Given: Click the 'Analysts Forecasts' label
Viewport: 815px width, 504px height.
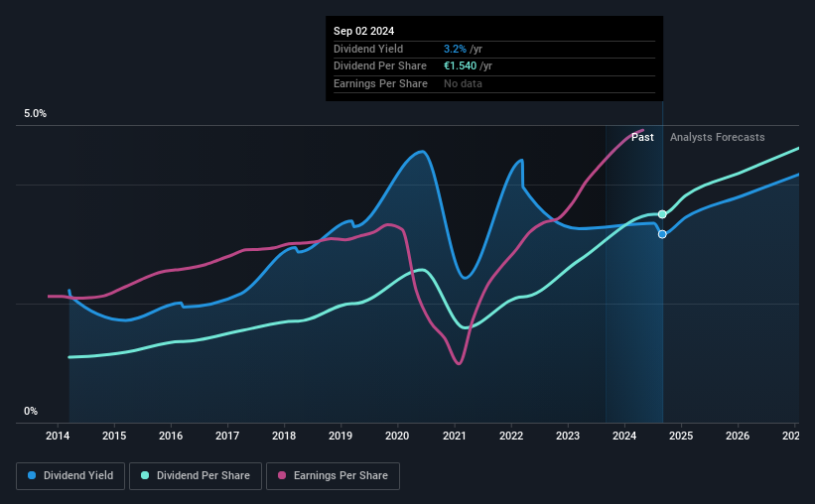Looking at the screenshot, I should point(718,137).
